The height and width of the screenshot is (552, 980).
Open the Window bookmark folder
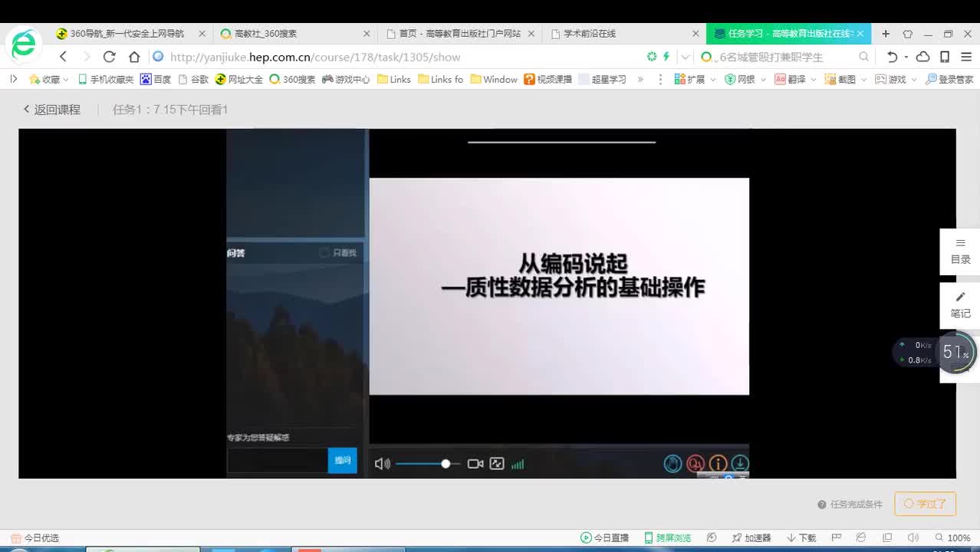click(x=494, y=79)
